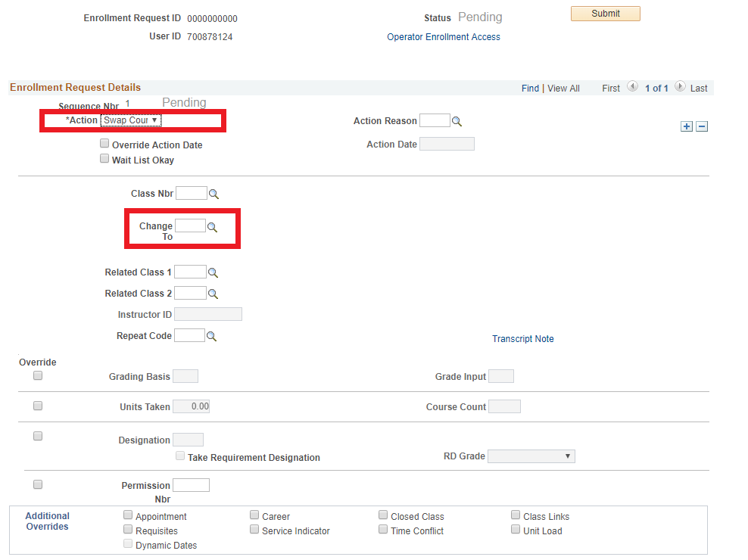748x560 pixels.
Task: Click Related Class 1 lookup icon
Action: (213, 272)
